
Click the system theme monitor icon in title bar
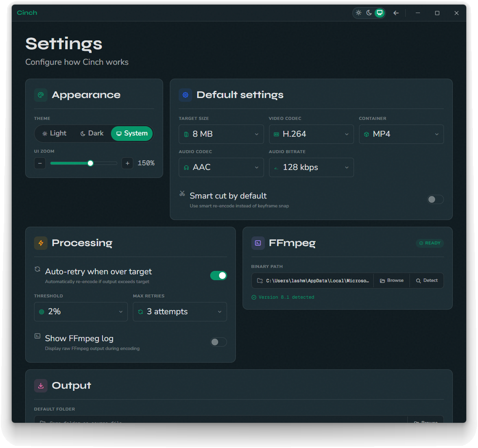click(x=380, y=13)
